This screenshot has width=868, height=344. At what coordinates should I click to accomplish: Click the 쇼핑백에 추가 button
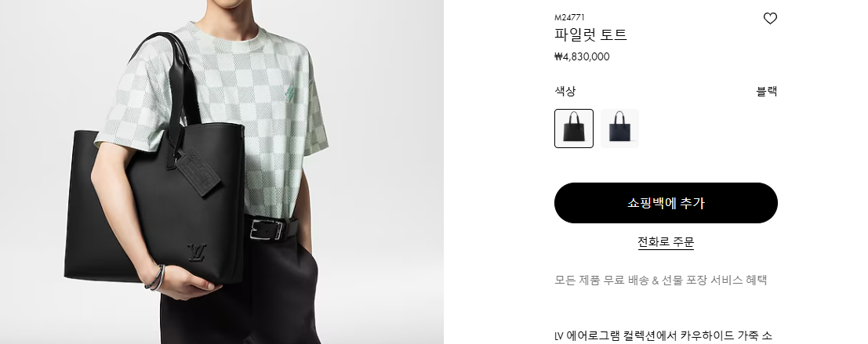[666, 203]
